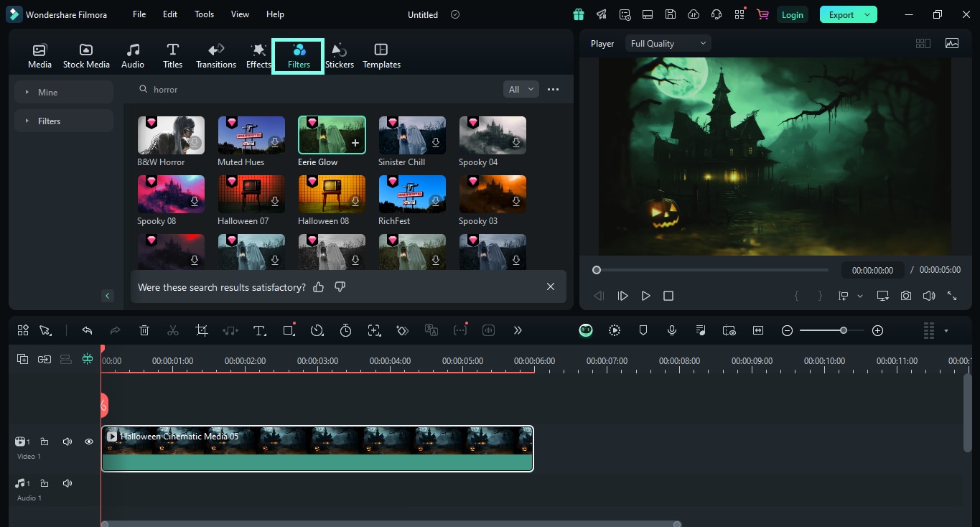Dismiss the search feedback bar

coord(551,286)
